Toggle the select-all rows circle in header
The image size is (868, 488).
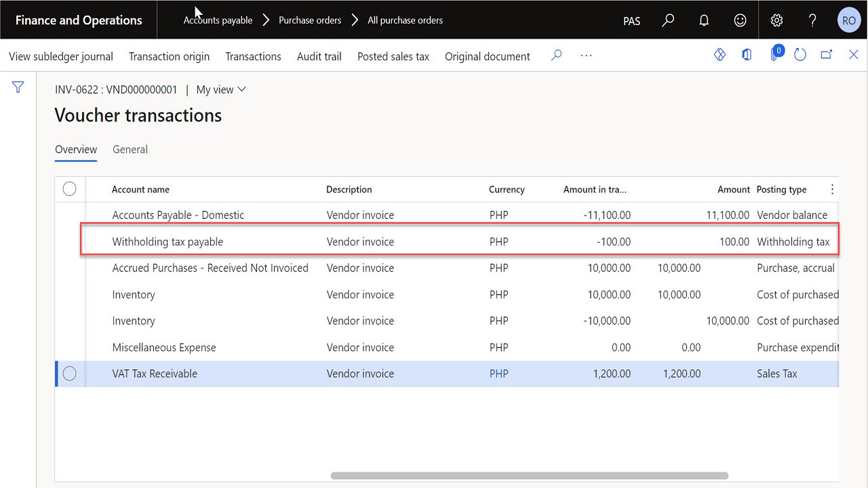pos(69,189)
